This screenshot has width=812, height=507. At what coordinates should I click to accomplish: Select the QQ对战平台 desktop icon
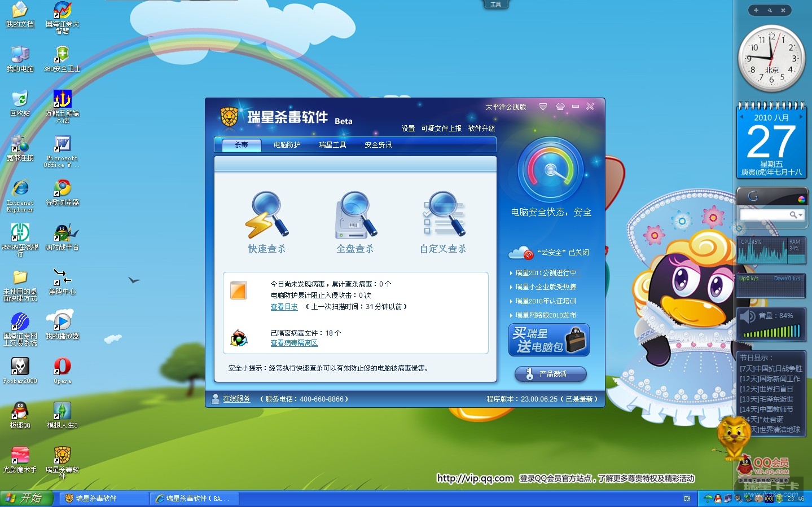62,237
